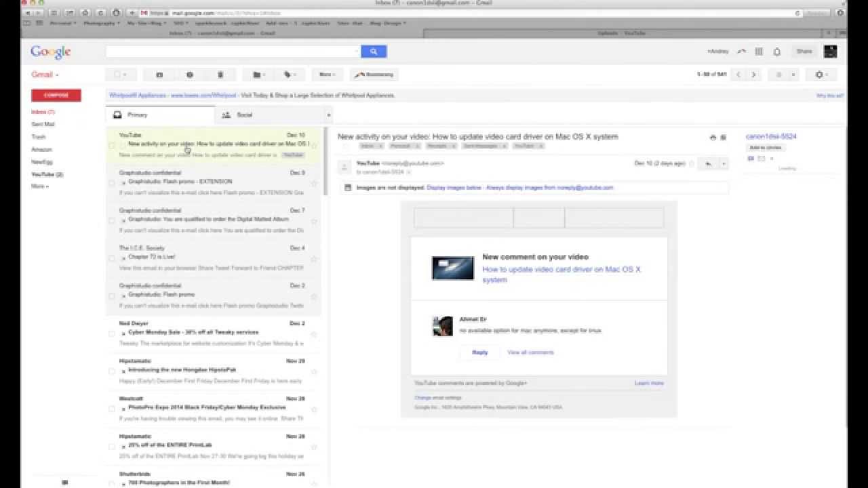The image size is (868, 488).
Task: Open the video title link in email
Action: tap(561, 274)
